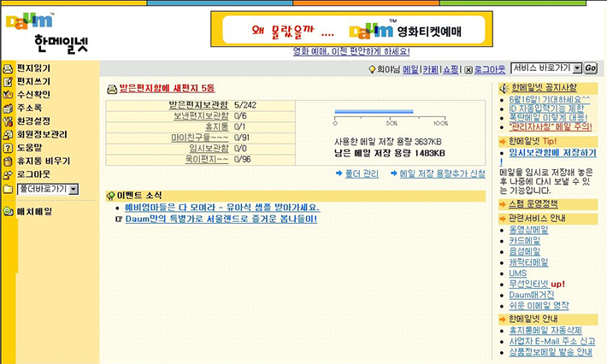Click the 편지쓰기 pencil icon in sidebar
Viewport: 607px width, 364px height.
click(8, 82)
